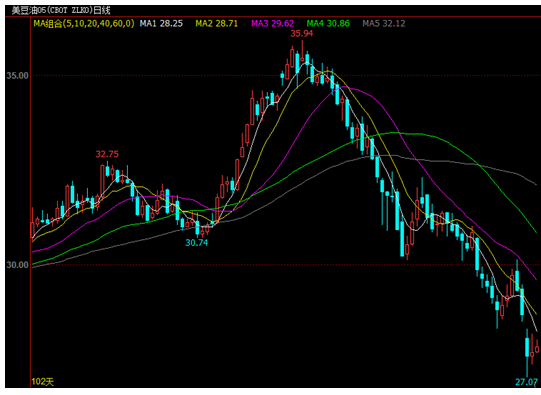This screenshot has height=395, width=541.
Task: Click the 35.00 price axis label
Action: (x=18, y=76)
